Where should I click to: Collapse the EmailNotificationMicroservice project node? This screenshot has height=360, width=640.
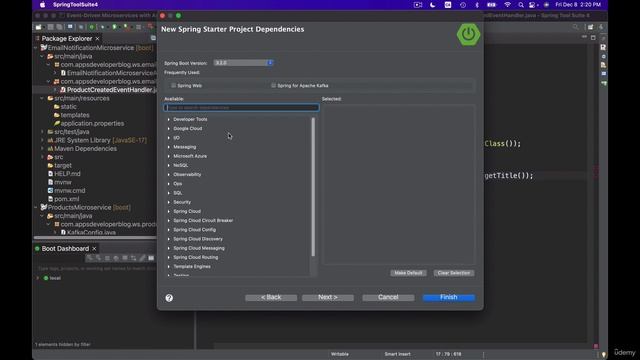tap(36, 48)
